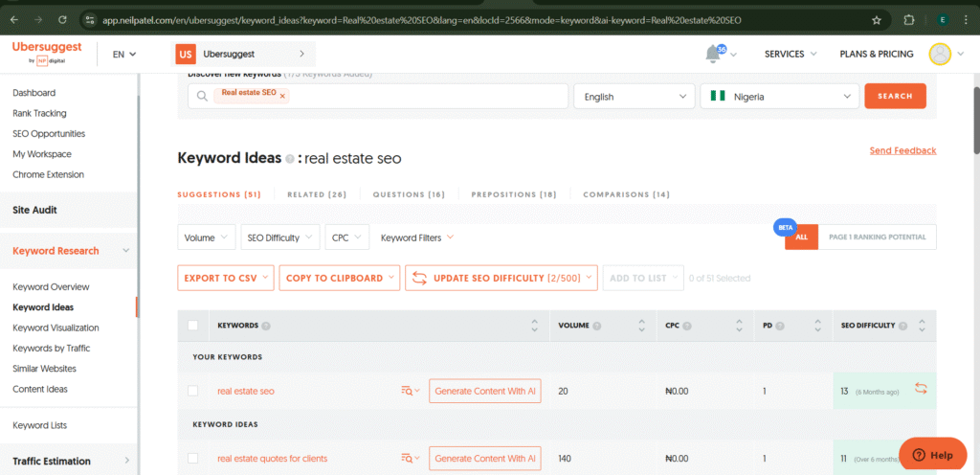Image resolution: width=980 pixels, height=475 pixels.
Task: Click the orange SEARCH button
Action: (x=895, y=97)
